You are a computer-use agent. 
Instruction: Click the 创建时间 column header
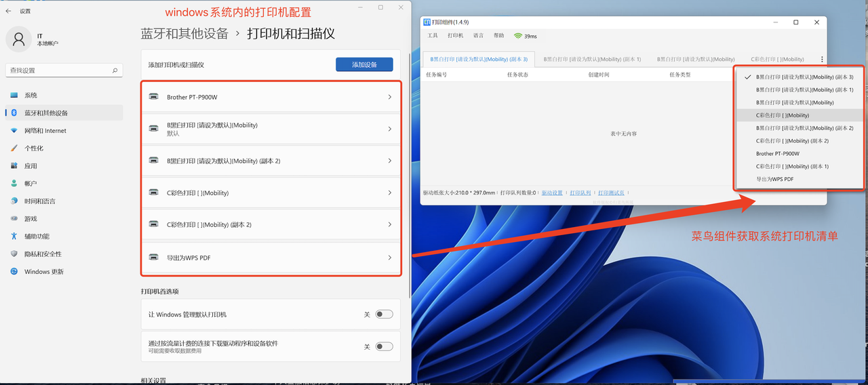pyautogui.click(x=599, y=75)
